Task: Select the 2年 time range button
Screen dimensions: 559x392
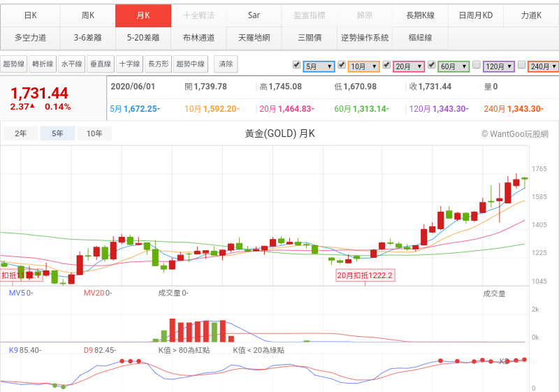Action: (21, 133)
